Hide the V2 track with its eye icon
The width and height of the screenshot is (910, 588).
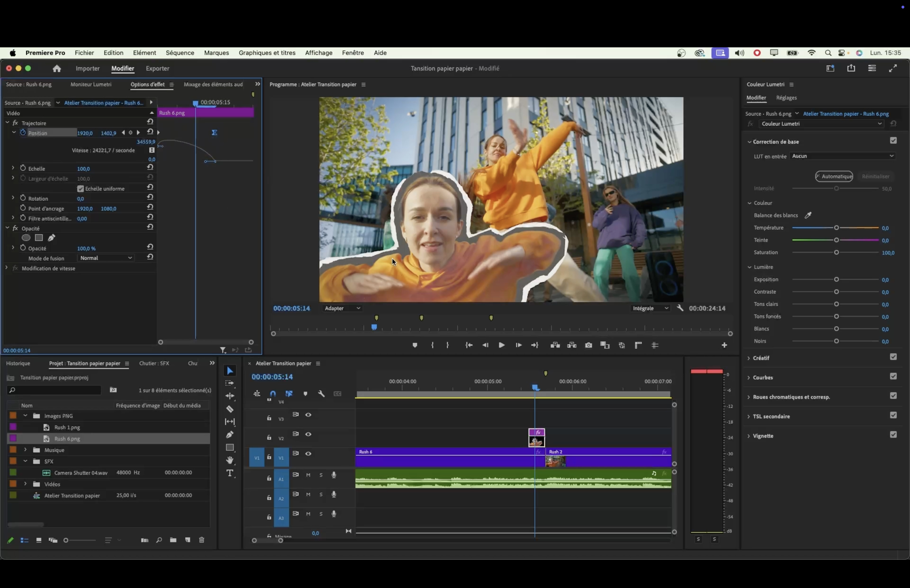point(308,434)
